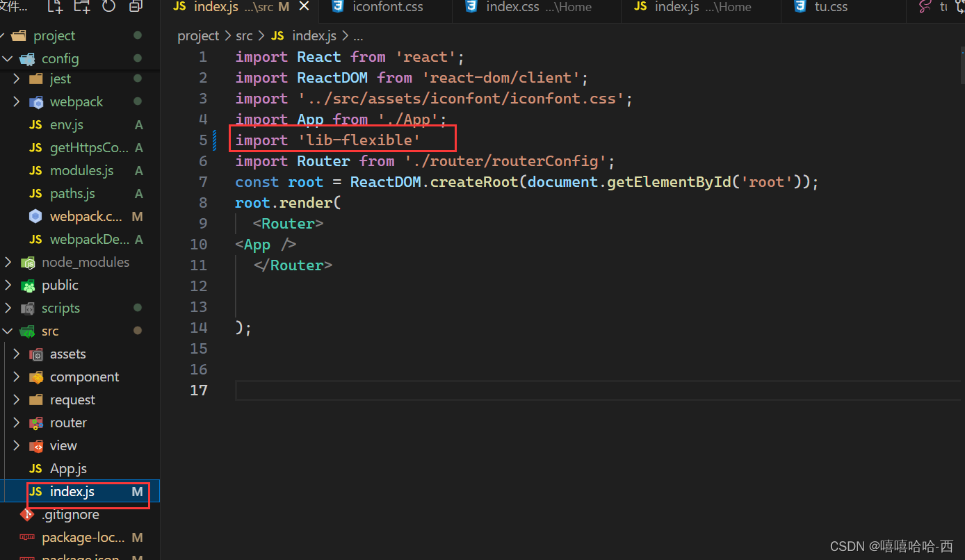Create a new folder in the Explorer
The image size is (965, 560).
coord(81,7)
